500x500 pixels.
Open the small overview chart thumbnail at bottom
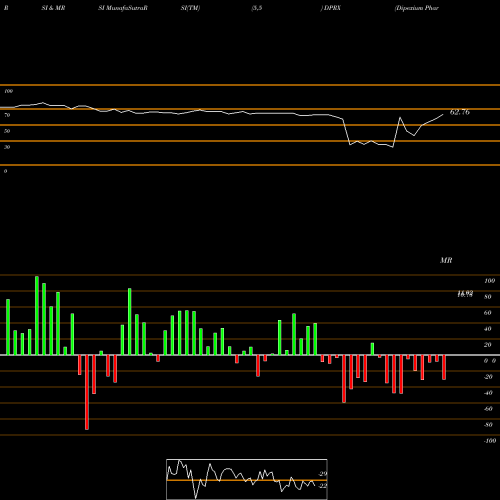click(247, 479)
